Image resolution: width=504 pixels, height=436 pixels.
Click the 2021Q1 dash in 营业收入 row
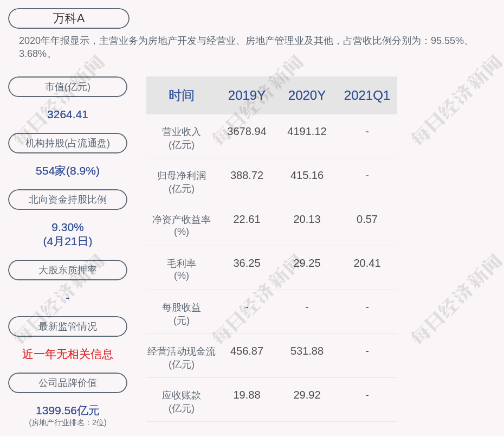tap(367, 132)
